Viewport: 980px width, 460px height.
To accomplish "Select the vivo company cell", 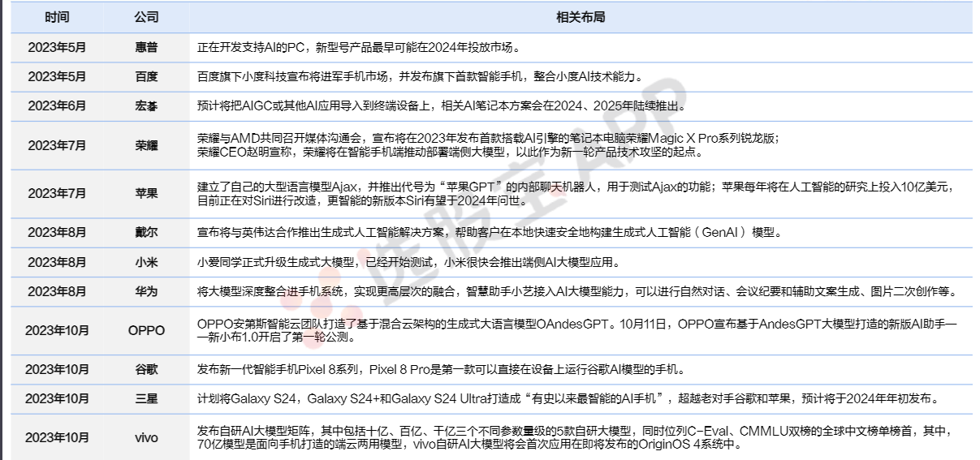I will click(x=146, y=437).
